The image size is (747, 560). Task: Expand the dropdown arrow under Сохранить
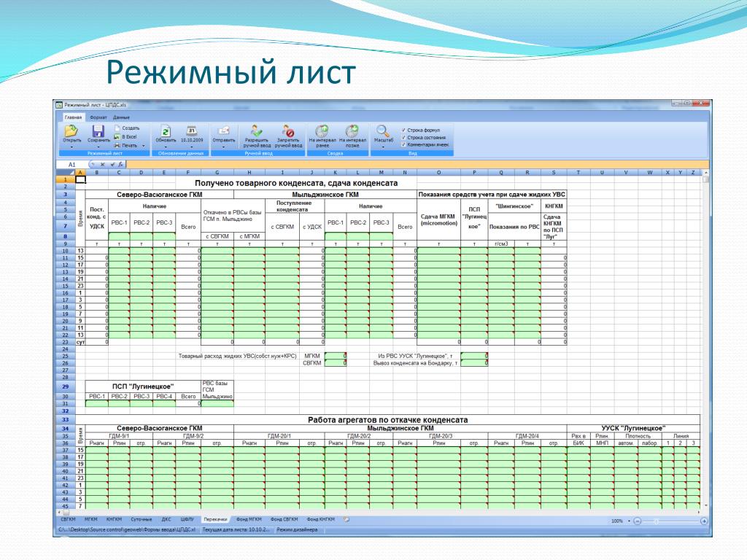[x=98, y=147]
